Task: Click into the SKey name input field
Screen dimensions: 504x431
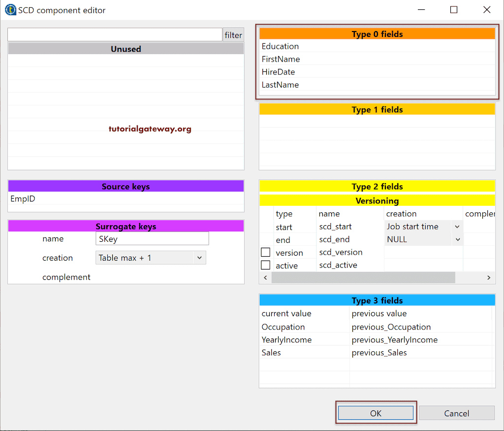Action: [152, 238]
